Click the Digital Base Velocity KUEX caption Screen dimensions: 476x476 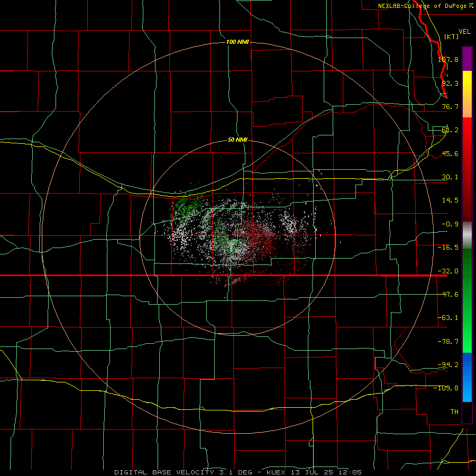[237, 472]
